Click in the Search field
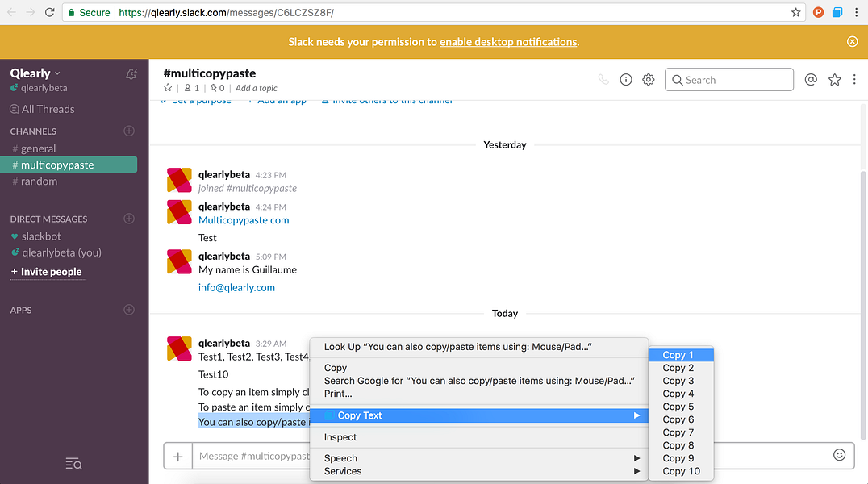 (728, 80)
